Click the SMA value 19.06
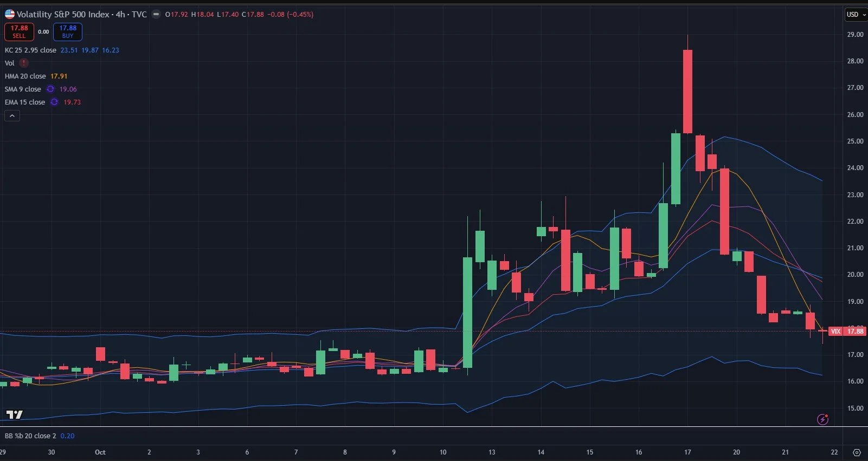Image resolution: width=868 pixels, height=461 pixels. tap(68, 89)
